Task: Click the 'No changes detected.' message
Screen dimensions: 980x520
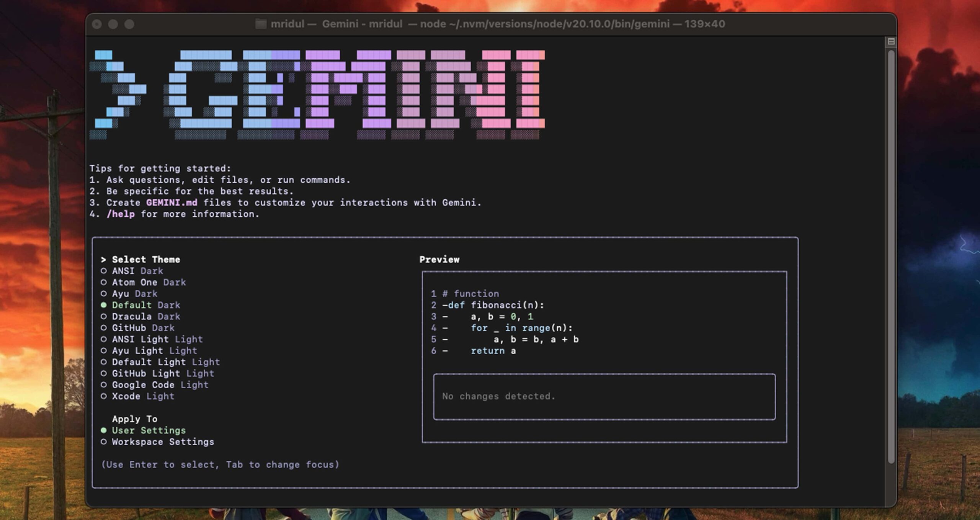Action: 499,396
